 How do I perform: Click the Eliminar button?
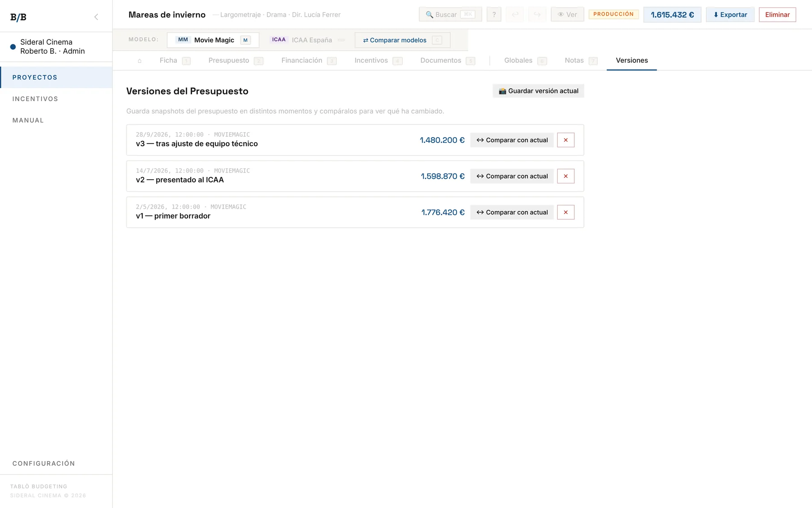click(777, 14)
